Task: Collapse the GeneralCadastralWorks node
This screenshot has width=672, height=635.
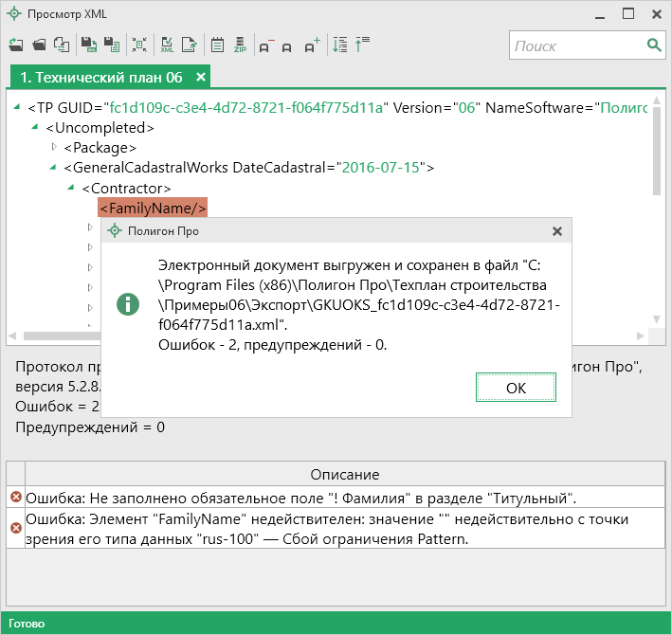Action: pos(54,168)
